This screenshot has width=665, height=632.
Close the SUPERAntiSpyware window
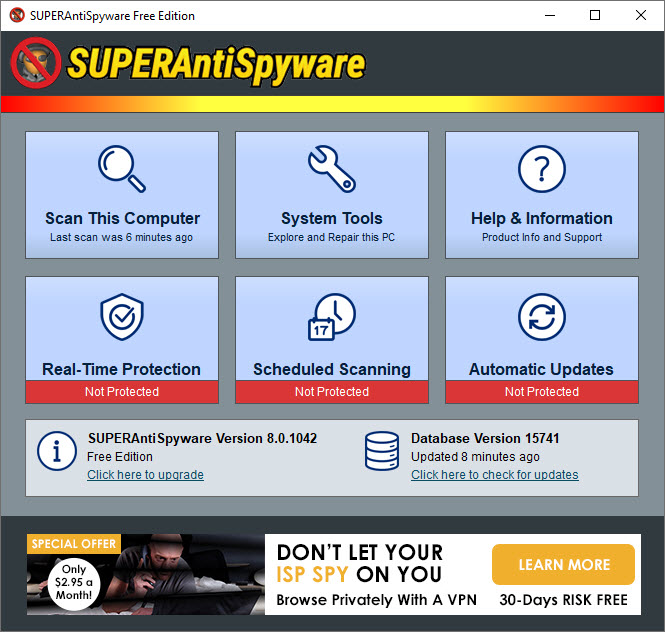coord(641,15)
